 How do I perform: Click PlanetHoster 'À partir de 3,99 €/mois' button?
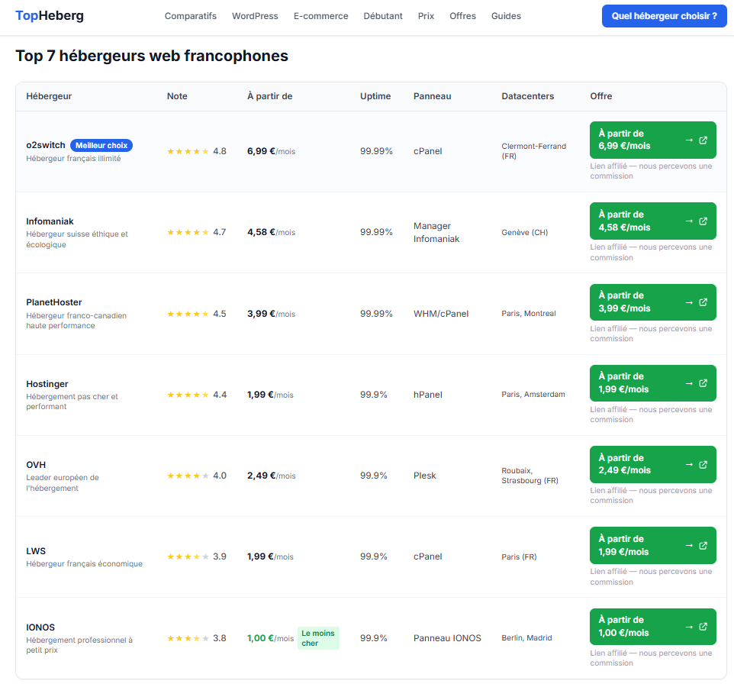(x=653, y=302)
